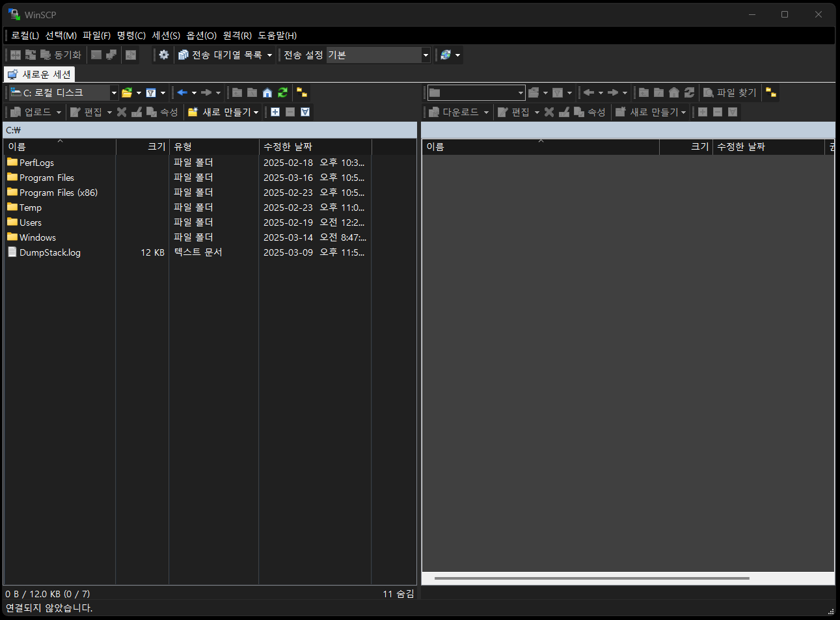Click the local 편집 edit button

pyautogui.click(x=86, y=113)
